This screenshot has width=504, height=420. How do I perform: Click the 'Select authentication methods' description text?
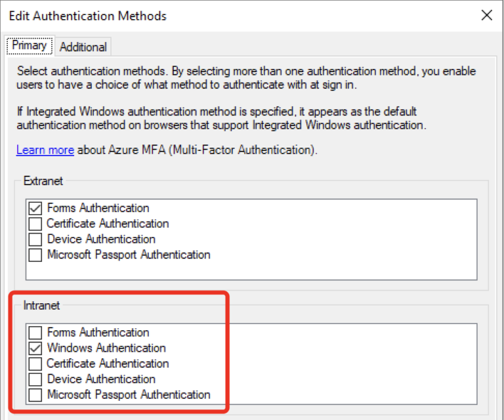pos(246,78)
